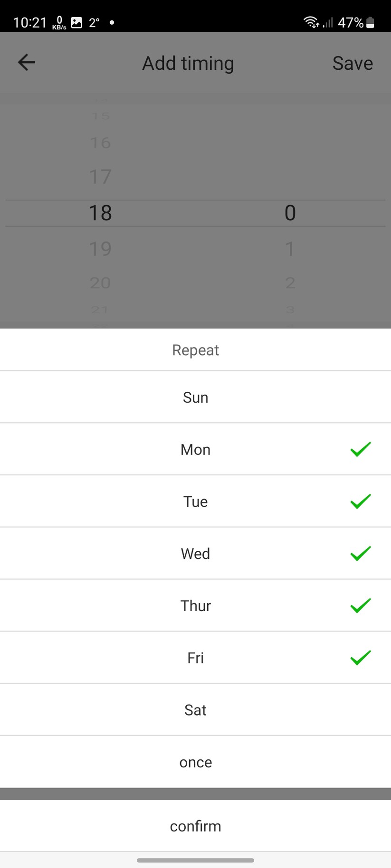Select minute 1 in minute wheel
The width and height of the screenshot is (391, 868).
tap(290, 249)
